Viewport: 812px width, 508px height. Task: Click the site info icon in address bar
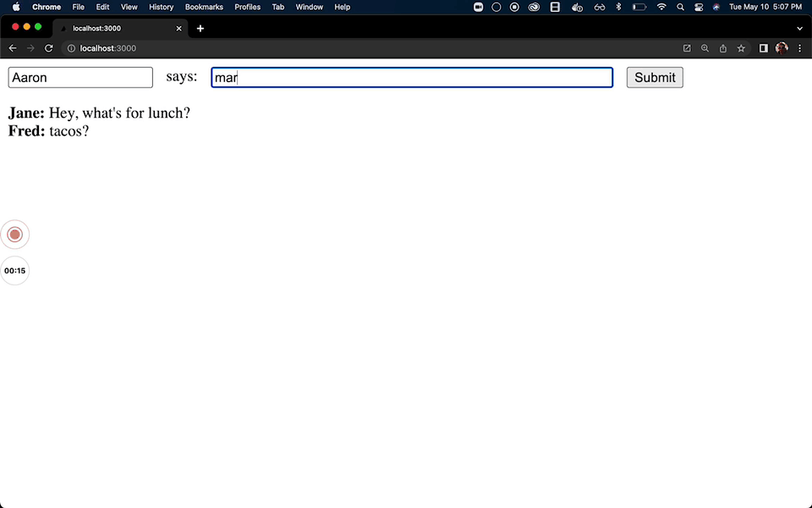pyautogui.click(x=70, y=48)
